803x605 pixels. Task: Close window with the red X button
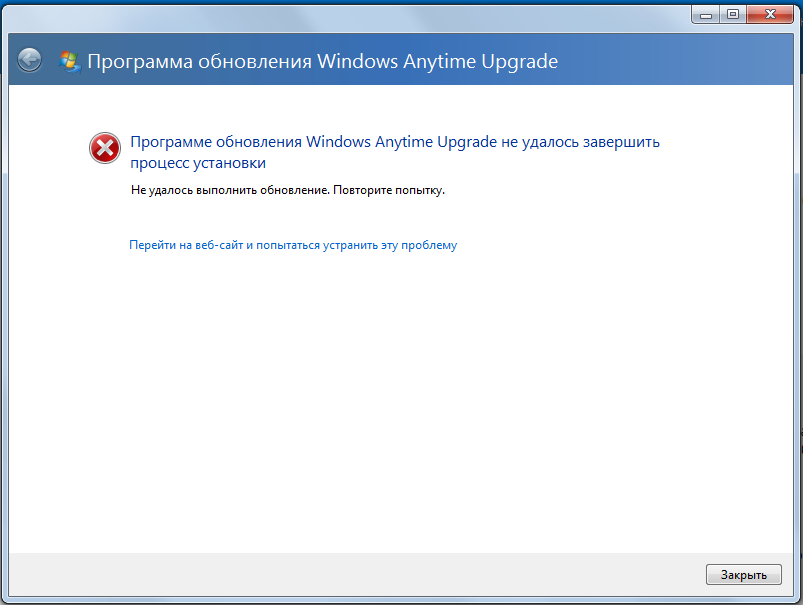[770, 15]
